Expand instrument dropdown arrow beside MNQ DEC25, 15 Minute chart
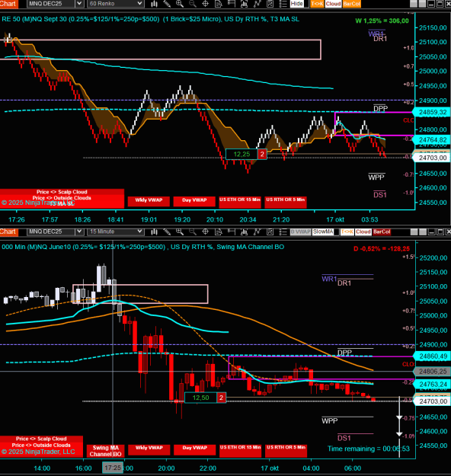Image resolution: width=451 pixels, height=476 pixels. tap(79, 232)
